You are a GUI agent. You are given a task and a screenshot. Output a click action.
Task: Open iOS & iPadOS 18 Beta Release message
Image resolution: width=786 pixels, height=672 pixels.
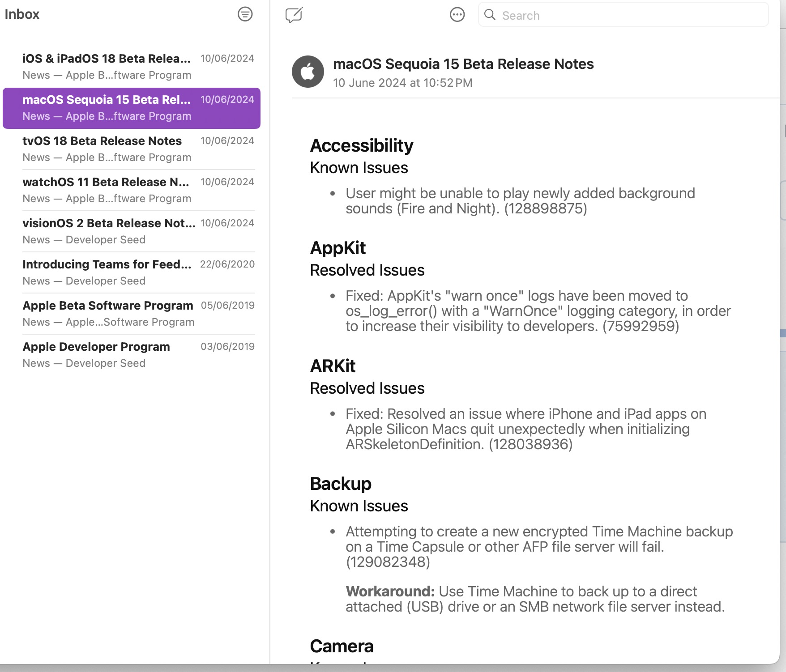132,67
